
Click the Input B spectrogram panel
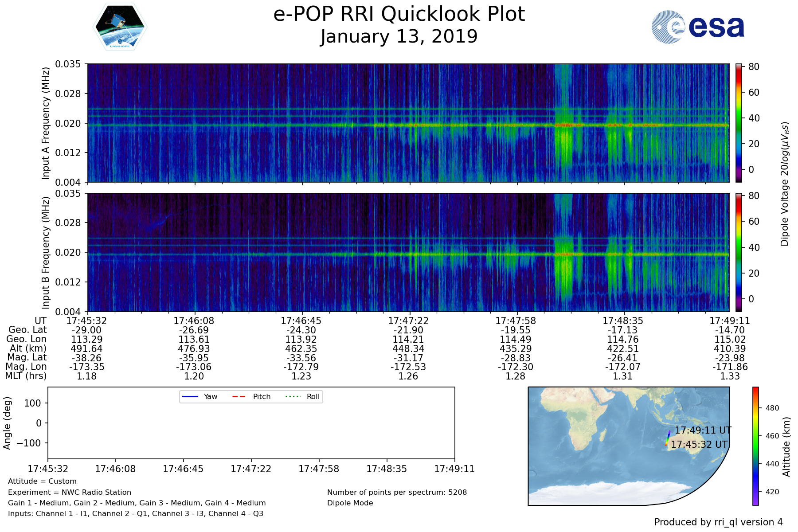pos(408,252)
